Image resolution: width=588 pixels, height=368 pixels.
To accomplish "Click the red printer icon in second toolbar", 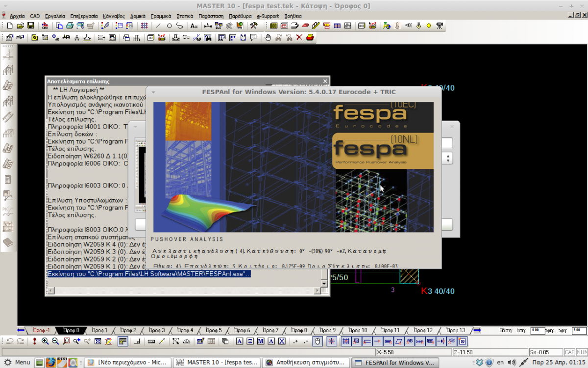I will (310, 37).
